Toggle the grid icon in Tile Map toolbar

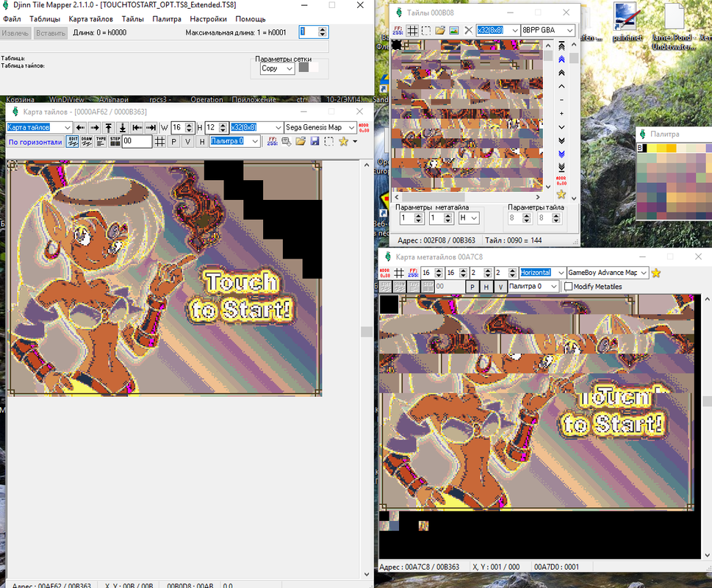coord(160,142)
